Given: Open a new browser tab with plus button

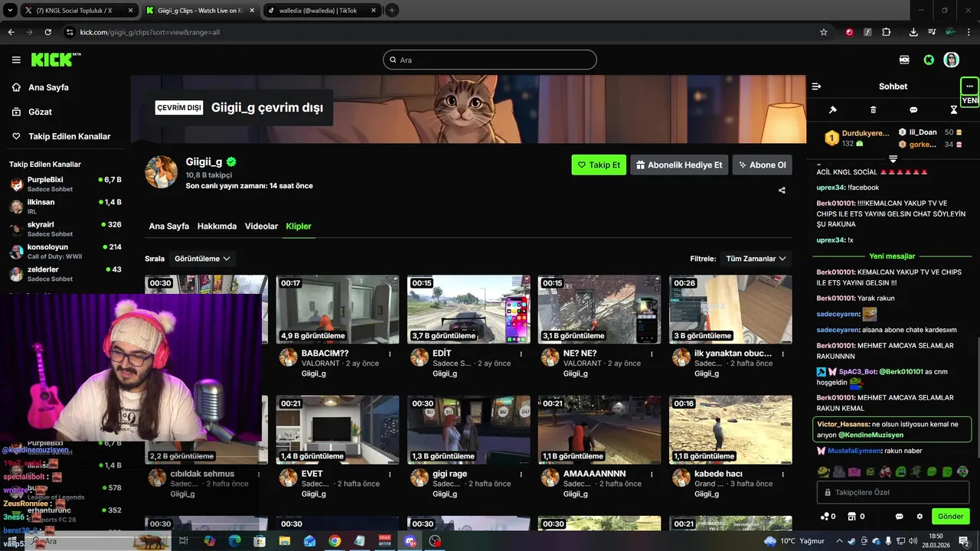Looking at the screenshot, I should 392,11.
